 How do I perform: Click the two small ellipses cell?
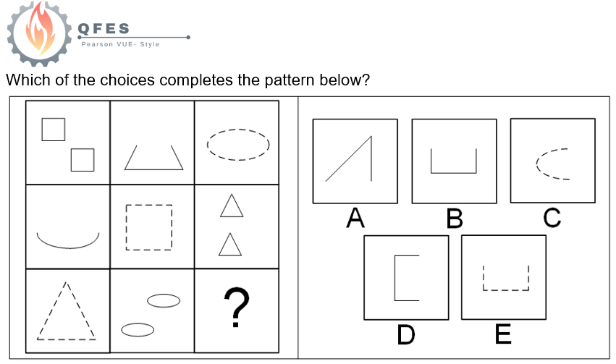click(153, 310)
